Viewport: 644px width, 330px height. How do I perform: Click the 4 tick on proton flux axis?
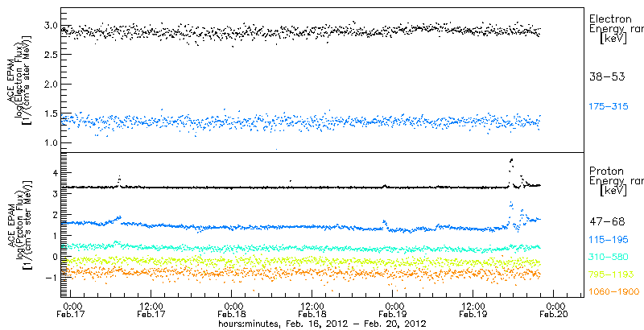pyautogui.click(x=54, y=173)
